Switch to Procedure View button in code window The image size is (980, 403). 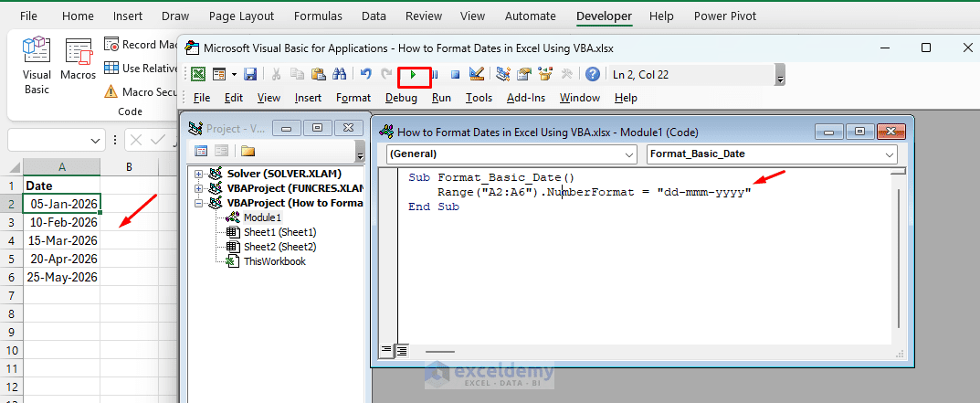[x=387, y=350]
